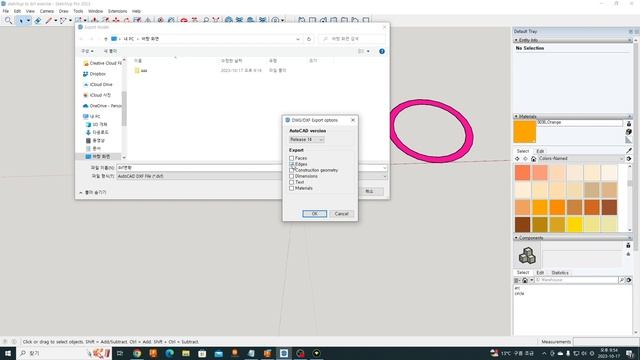Check the Faces export option
Image resolution: width=640 pixels, height=360 pixels.
coord(291,158)
